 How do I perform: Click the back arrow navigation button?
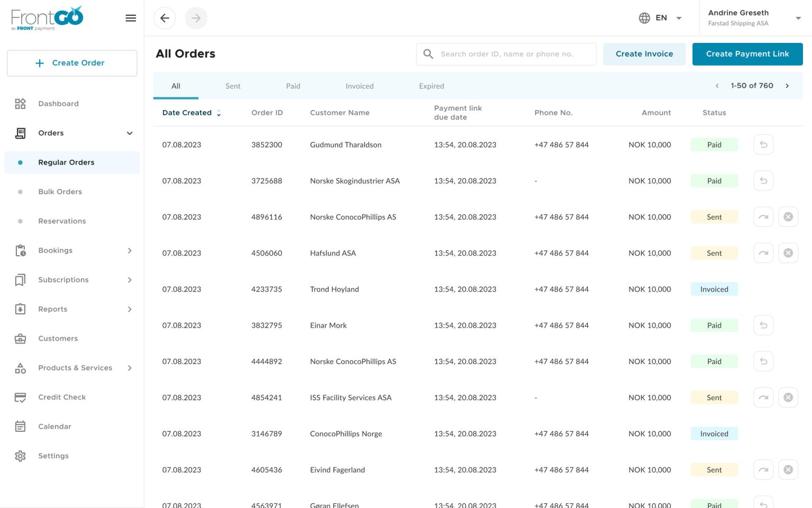(x=164, y=18)
